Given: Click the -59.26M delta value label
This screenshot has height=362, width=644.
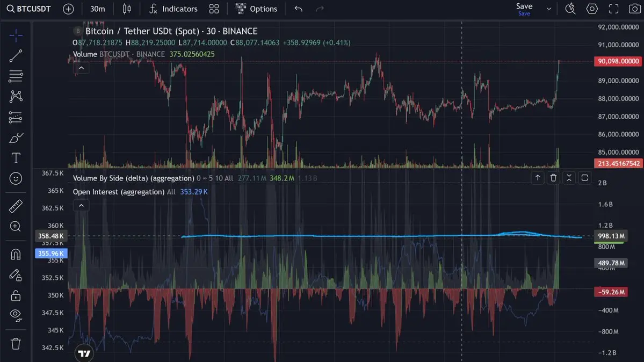Looking at the screenshot, I should [611, 292].
